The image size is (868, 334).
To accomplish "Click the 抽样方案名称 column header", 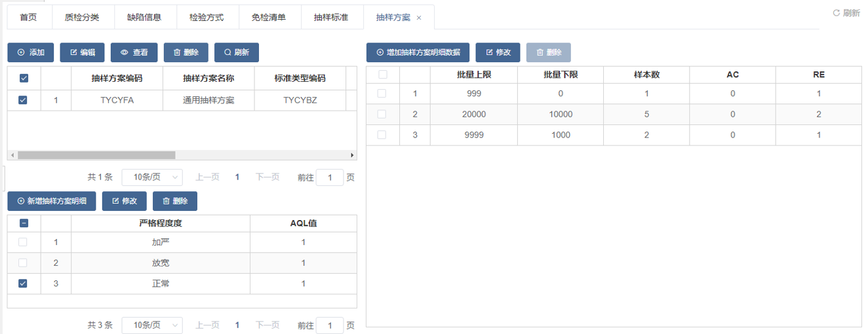I will pos(208,79).
